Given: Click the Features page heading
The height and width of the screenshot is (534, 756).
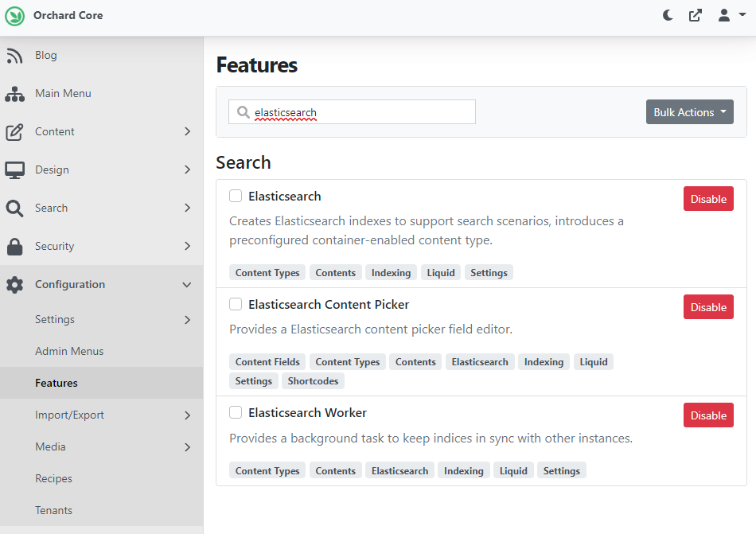Looking at the screenshot, I should [257, 65].
